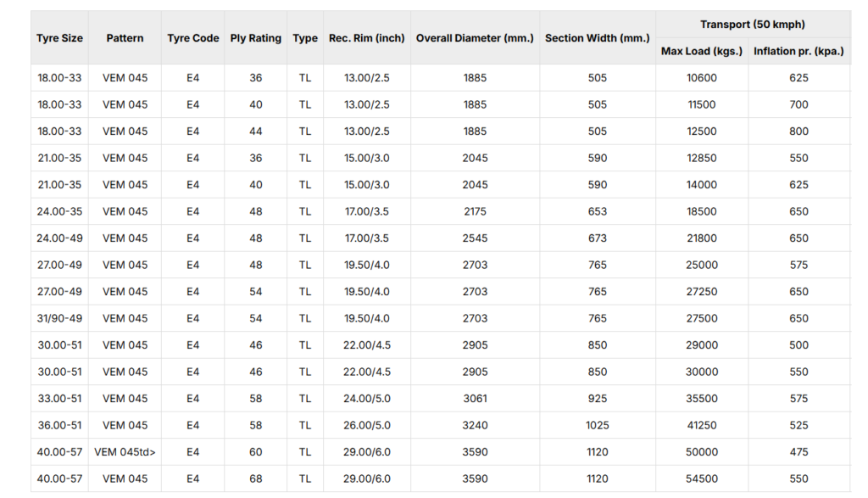868x498 pixels.
Task: Select tyre size 24.00-35
Action: tap(60, 211)
